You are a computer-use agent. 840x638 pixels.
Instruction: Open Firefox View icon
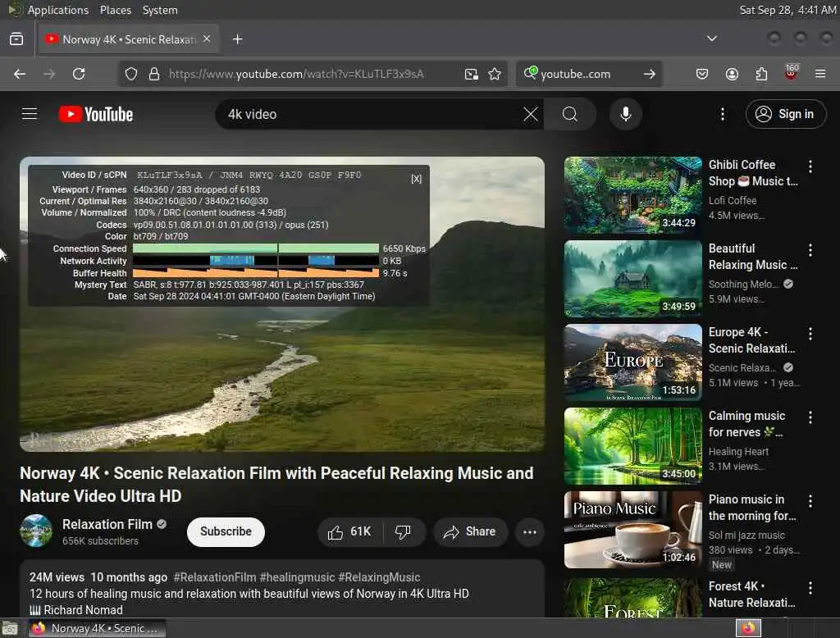coord(16,39)
